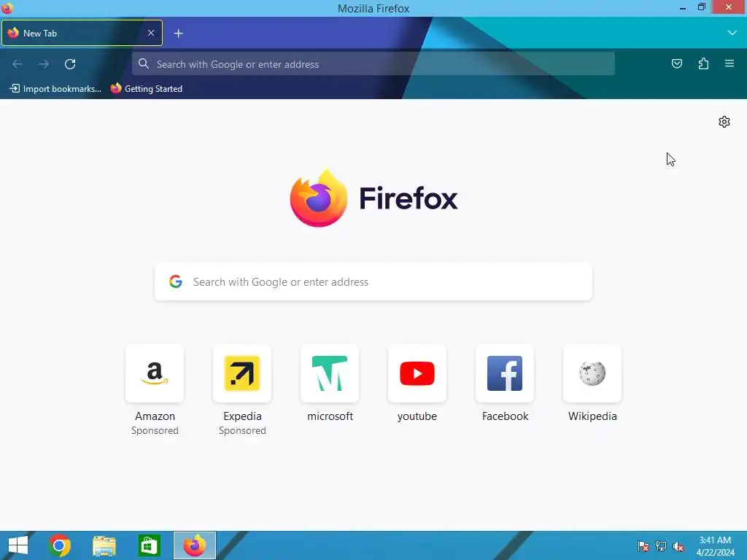Go back one page

tap(18, 64)
